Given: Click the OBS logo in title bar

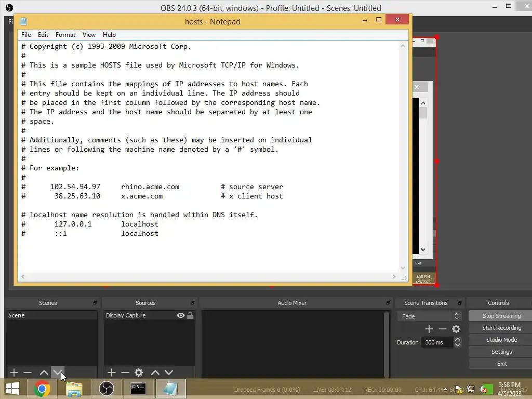Looking at the screenshot, I should coord(9,7).
